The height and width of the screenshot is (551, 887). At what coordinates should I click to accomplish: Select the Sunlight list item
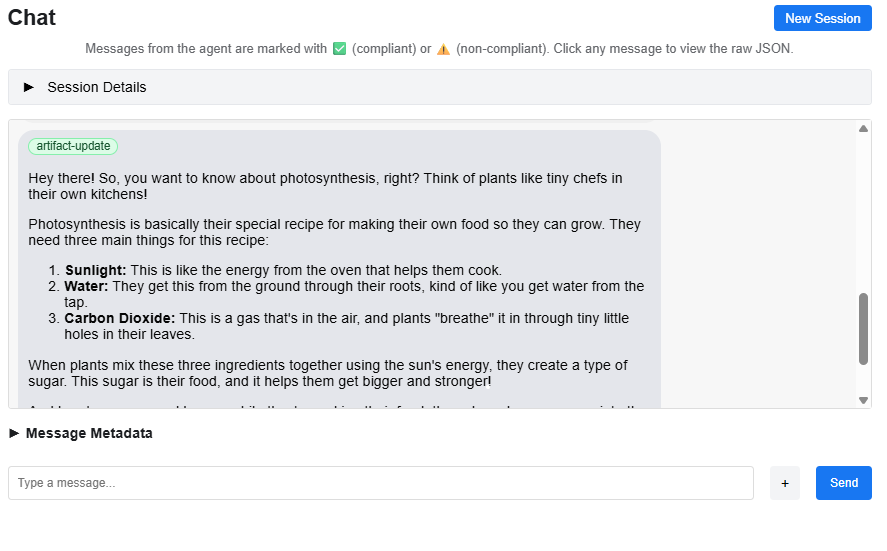[283, 270]
